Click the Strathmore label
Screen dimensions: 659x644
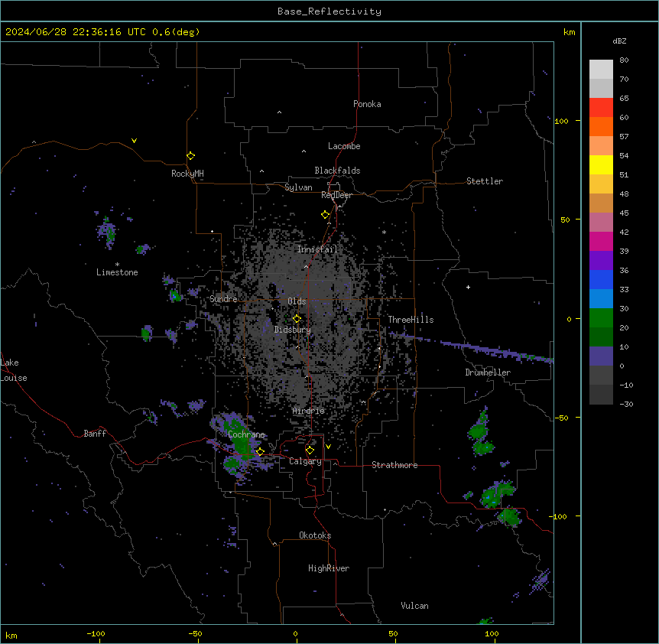[394, 465]
